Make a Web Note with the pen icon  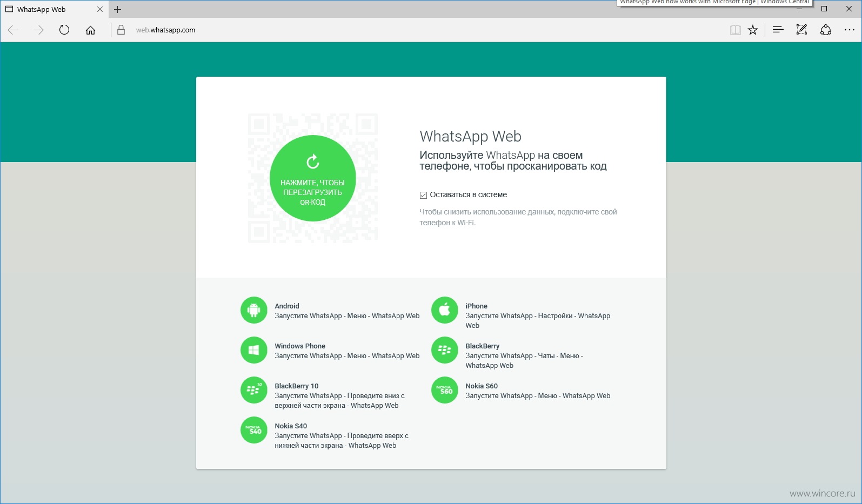pos(801,30)
